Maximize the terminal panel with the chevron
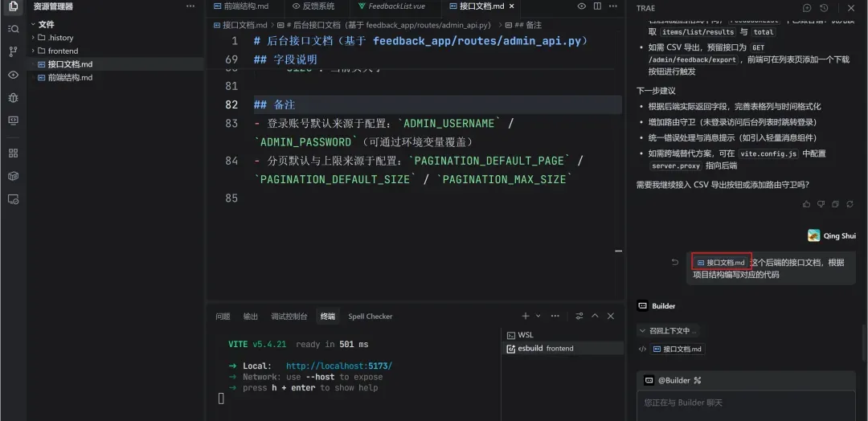Screen dimensions: 868x421 (x=596, y=317)
